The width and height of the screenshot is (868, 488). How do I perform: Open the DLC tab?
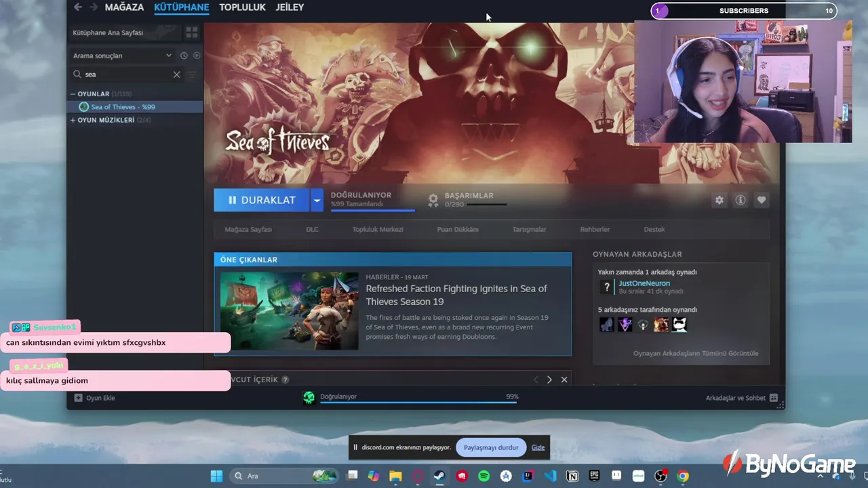(x=312, y=230)
